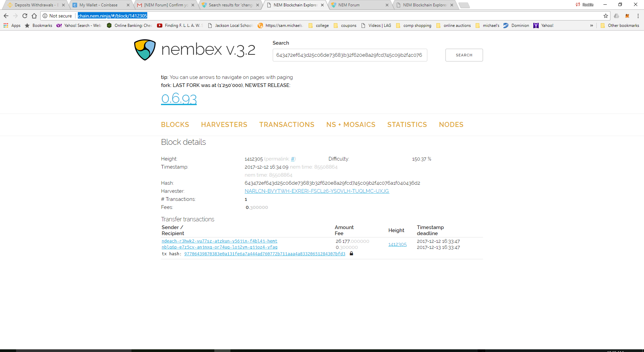Open the HARVESTERS section
This screenshot has height=352, width=644.
tap(224, 125)
